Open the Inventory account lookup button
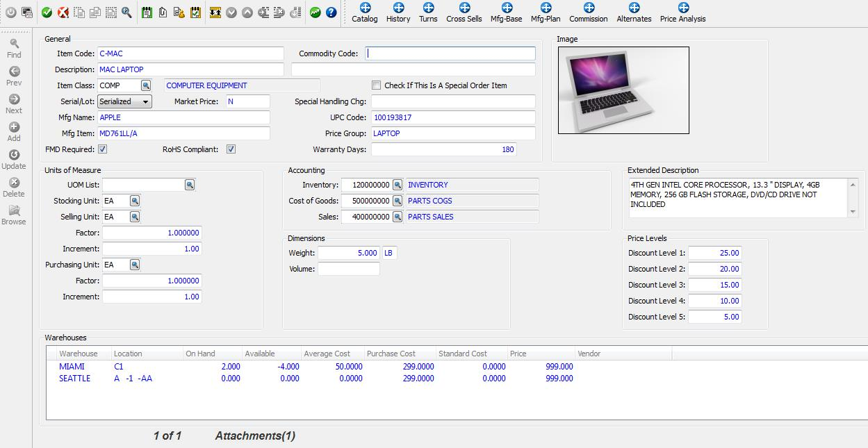868x448 pixels. point(398,185)
